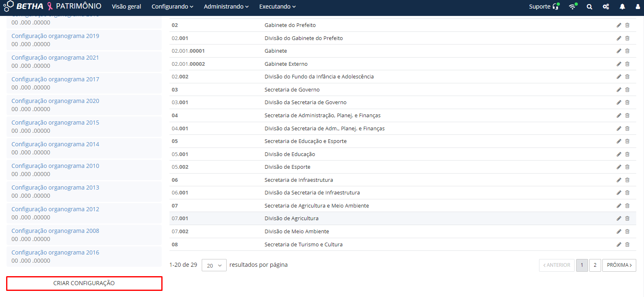This screenshot has height=297, width=644.
Task: Select code 04.001 cell
Action: point(180,129)
